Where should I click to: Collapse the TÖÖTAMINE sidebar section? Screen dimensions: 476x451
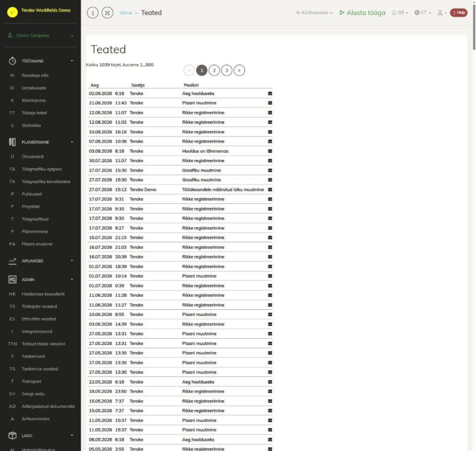click(72, 61)
